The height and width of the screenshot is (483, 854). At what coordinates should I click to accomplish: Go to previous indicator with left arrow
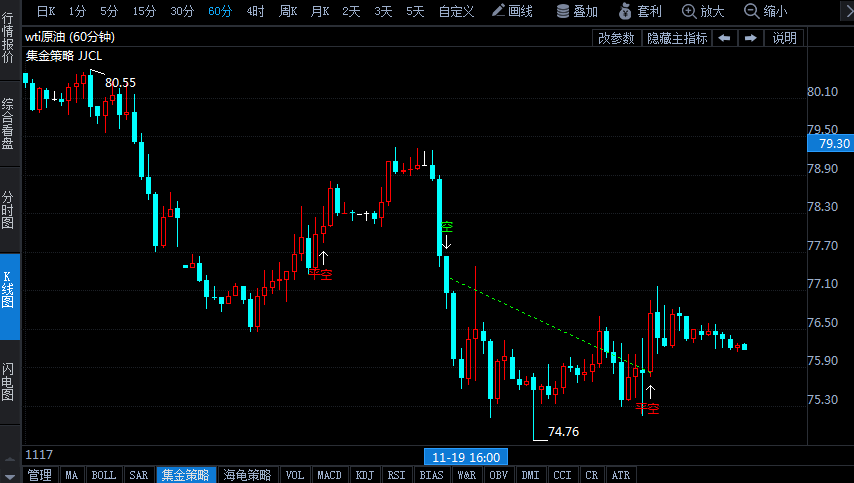click(x=724, y=38)
